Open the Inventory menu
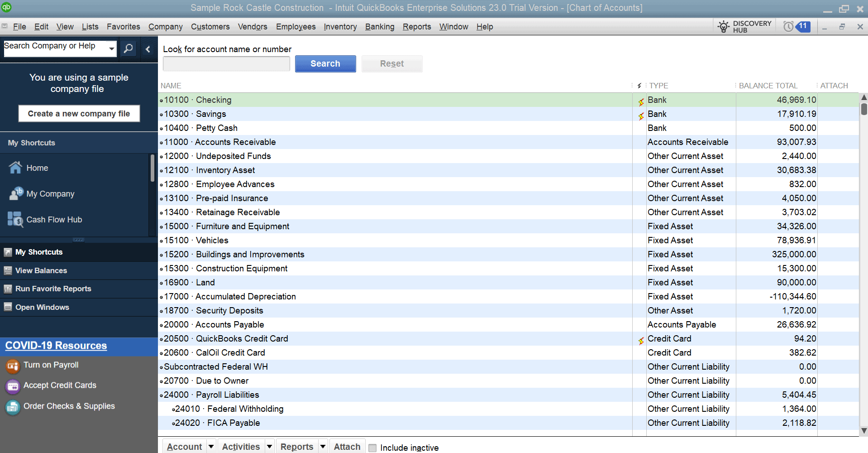The height and width of the screenshot is (453, 868). pyautogui.click(x=340, y=27)
